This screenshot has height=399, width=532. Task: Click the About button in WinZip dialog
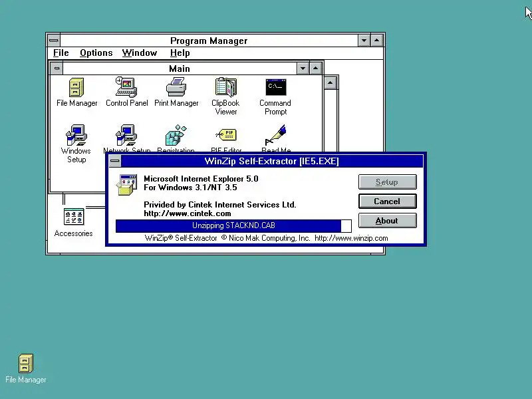tap(388, 221)
